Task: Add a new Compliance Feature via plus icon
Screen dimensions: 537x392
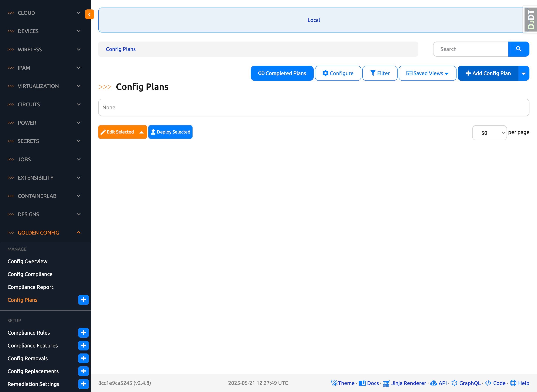Action: tap(83, 345)
